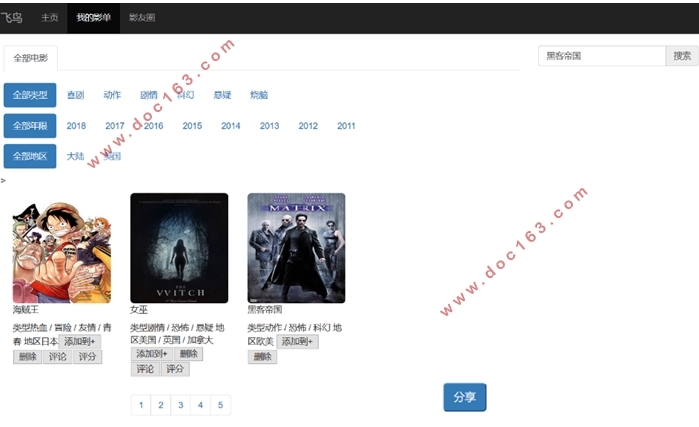Filter movies by year 2014

pos(230,126)
